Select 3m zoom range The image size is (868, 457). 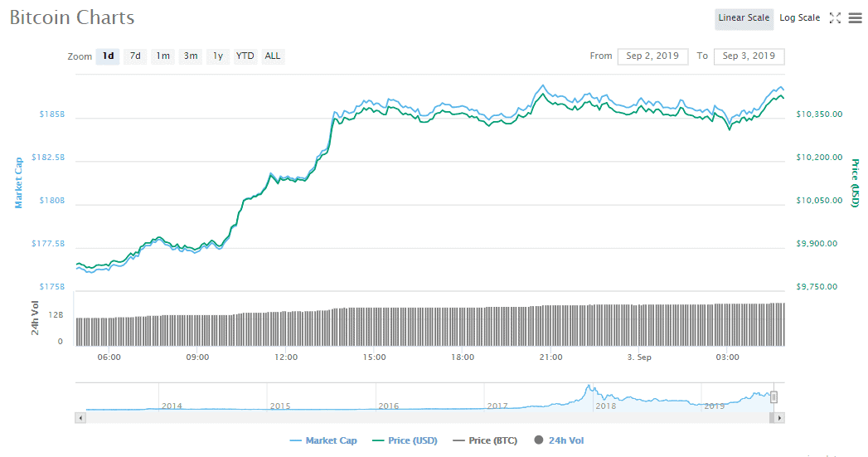[x=191, y=56]
